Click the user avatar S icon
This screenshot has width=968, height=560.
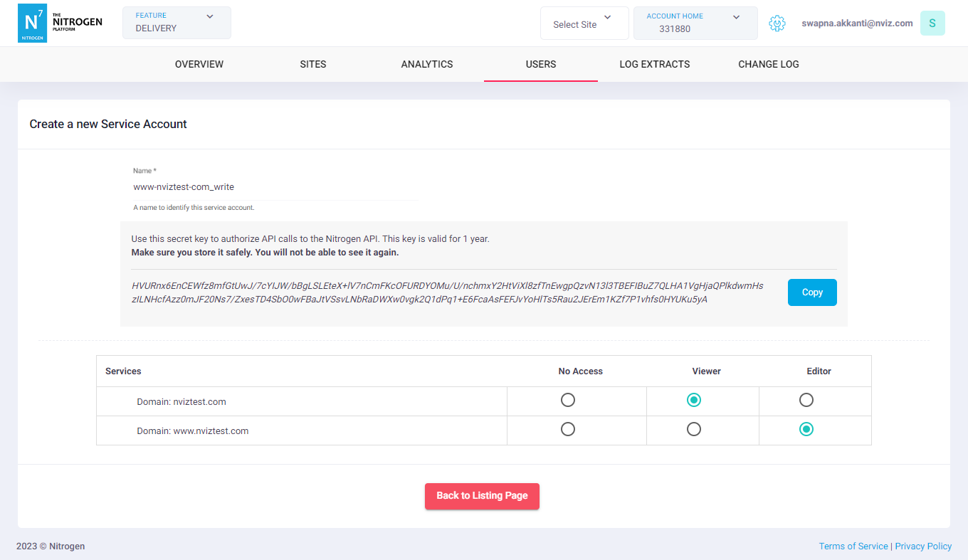932,23
